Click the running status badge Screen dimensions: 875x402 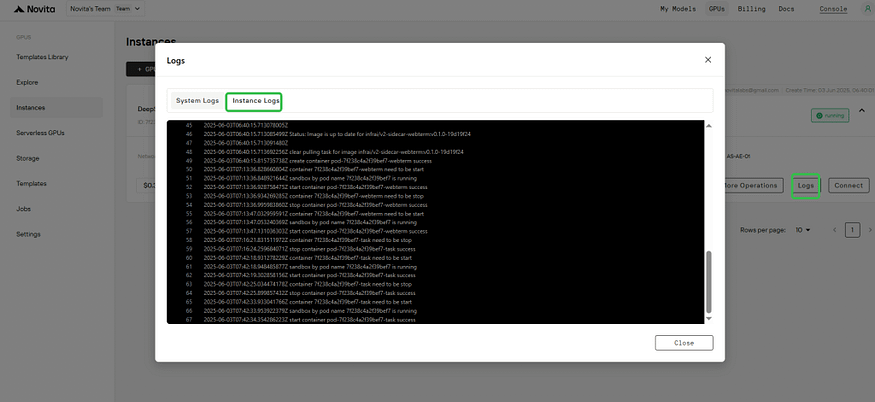tap(830, 116)
